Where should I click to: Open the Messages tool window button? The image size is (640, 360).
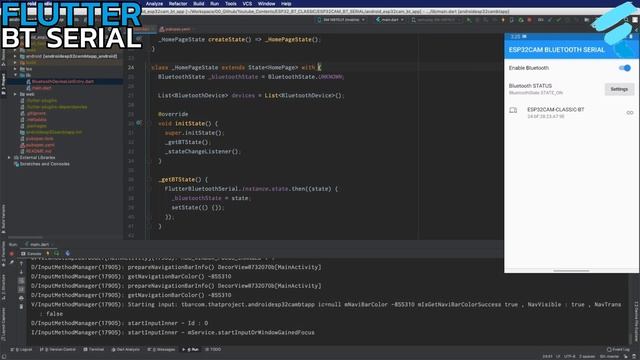[162, 350]
